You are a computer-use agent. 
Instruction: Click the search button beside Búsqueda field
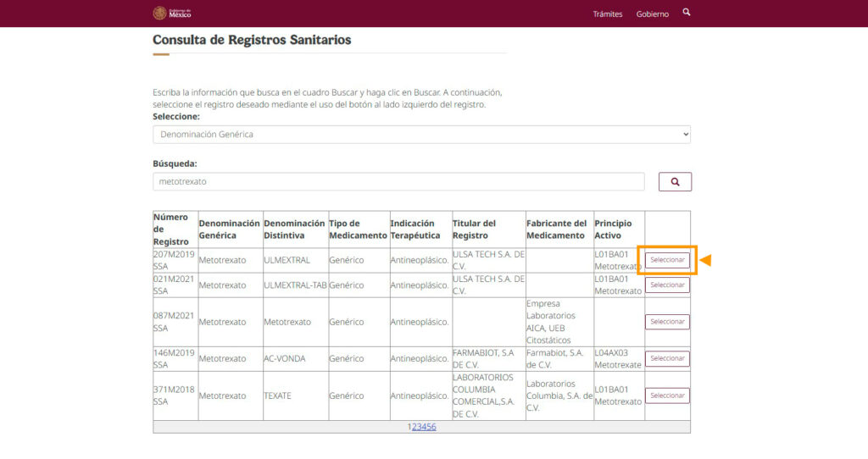(x=675, y=181)
